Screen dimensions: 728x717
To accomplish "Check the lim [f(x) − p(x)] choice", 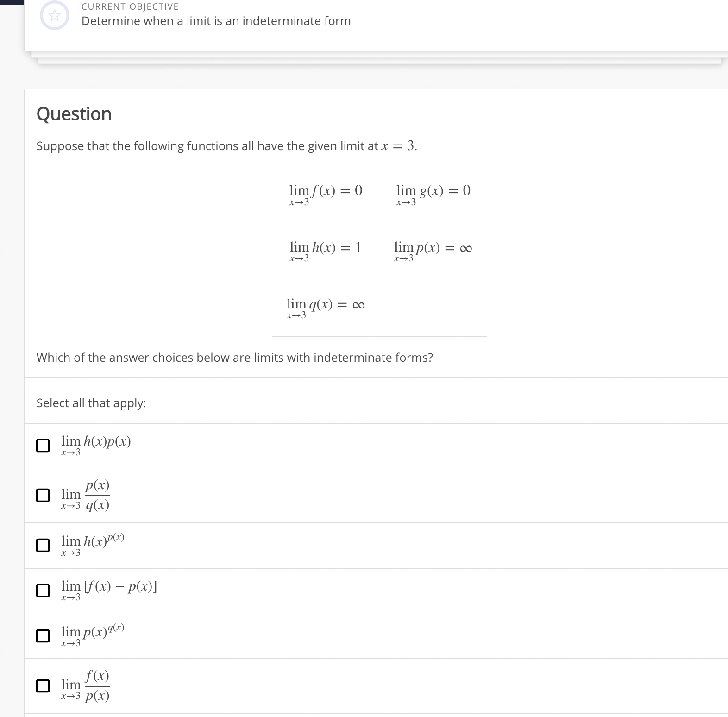I will point(43,591).
